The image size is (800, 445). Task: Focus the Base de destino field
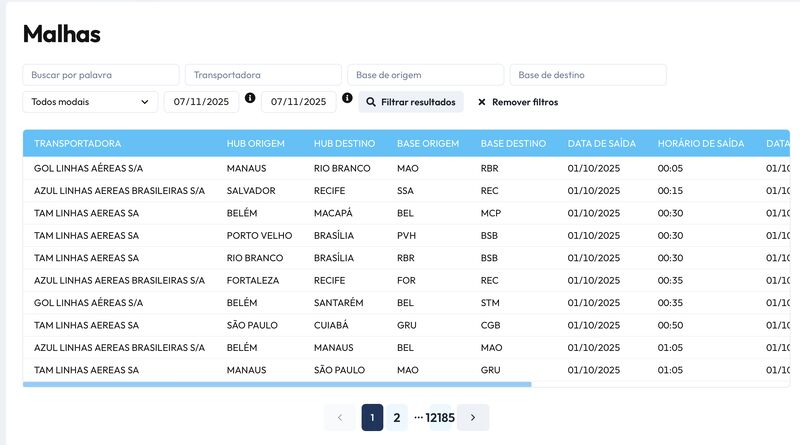pyautogui.click(x=588, y=75)
